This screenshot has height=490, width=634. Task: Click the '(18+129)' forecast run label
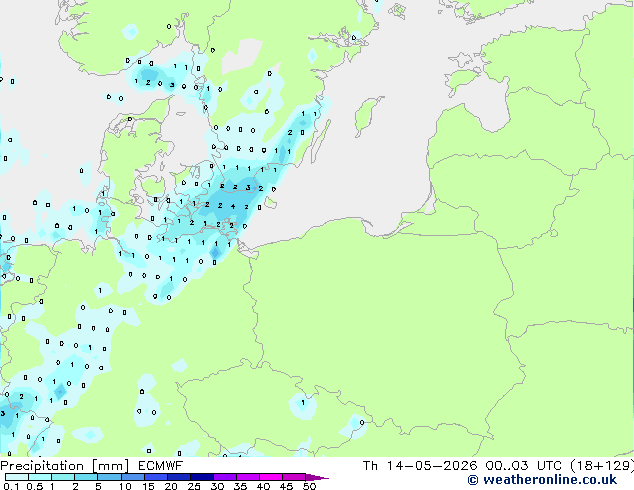click(602, 466)
